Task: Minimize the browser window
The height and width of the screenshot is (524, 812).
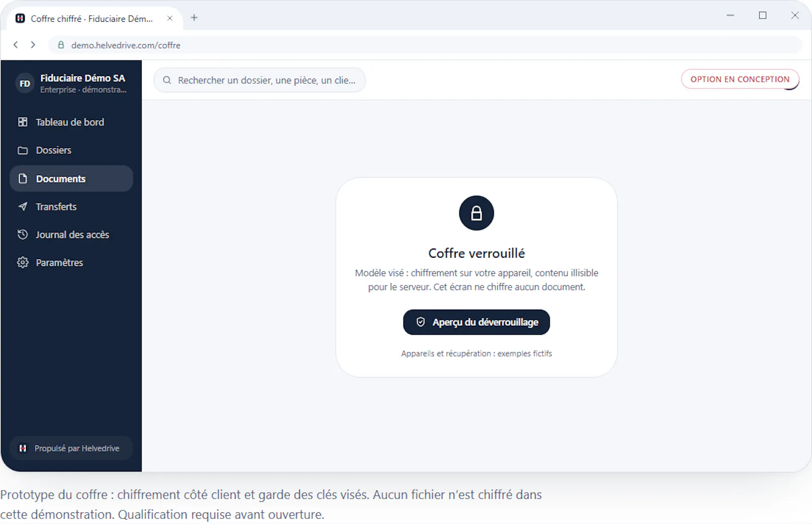Action: tap(730, 16)
